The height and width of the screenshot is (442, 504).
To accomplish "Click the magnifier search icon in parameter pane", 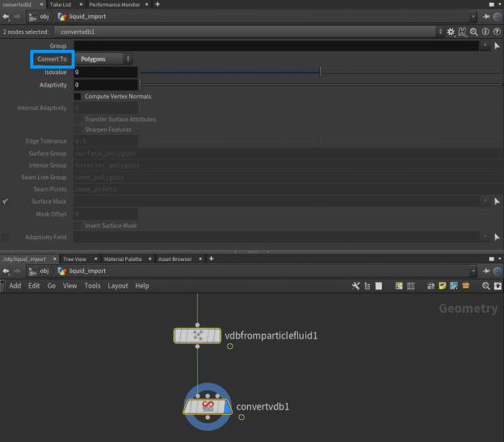I will click(474, 32).
